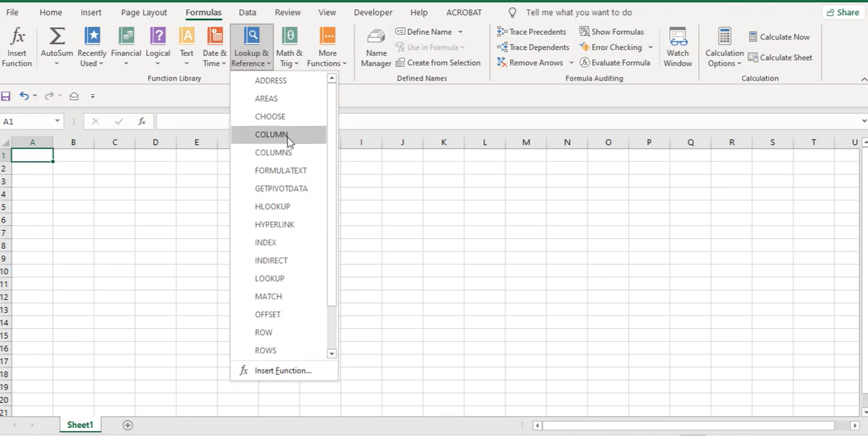Open Customize Quick Access Toolbar dropdown

93,96
